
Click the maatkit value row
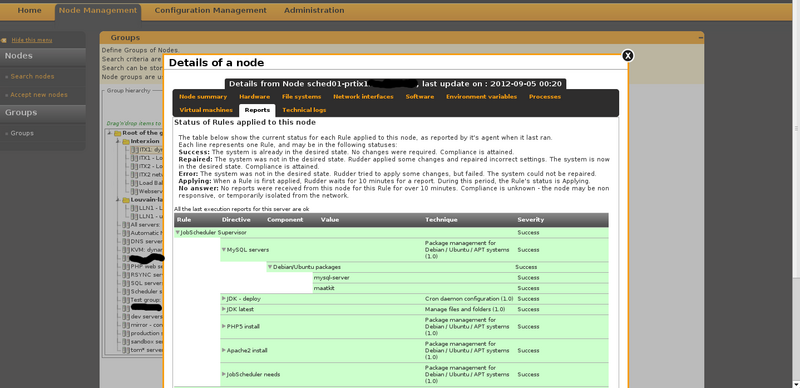(x=461, y=288)
